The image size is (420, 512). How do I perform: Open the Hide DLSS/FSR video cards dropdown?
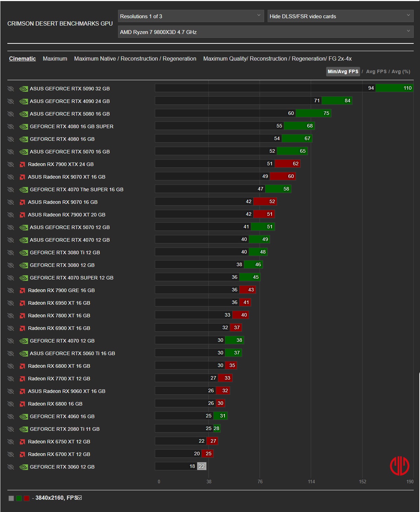[340, 16]
